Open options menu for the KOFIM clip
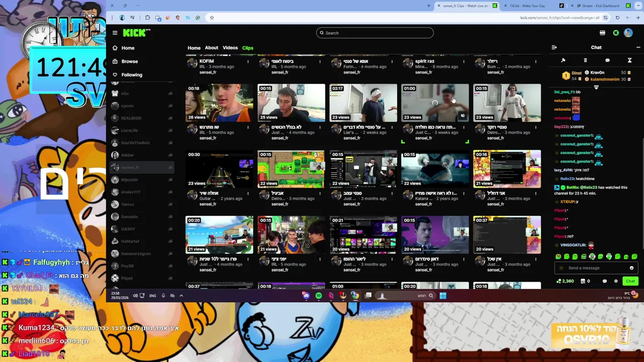Image resolution: width=644 pixels, height=362 pixels. click(x=248, y=61)
